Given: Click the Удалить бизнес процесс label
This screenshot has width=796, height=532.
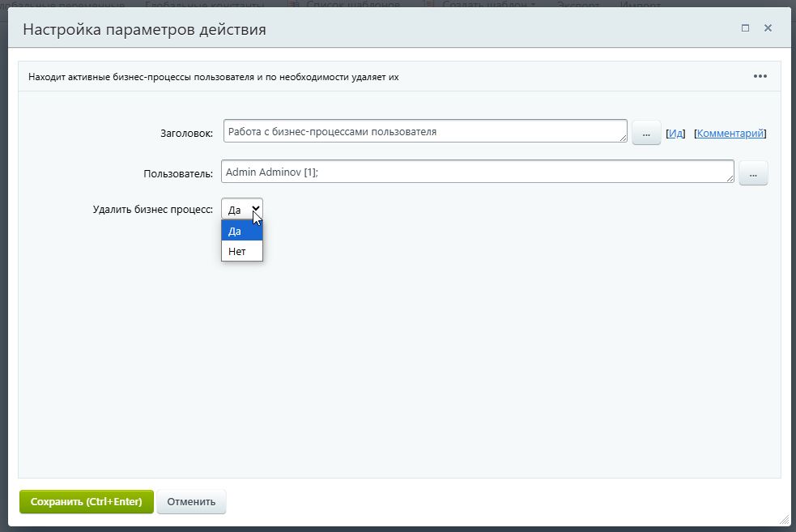Looking at the screenshot, I should coord(153,209).
